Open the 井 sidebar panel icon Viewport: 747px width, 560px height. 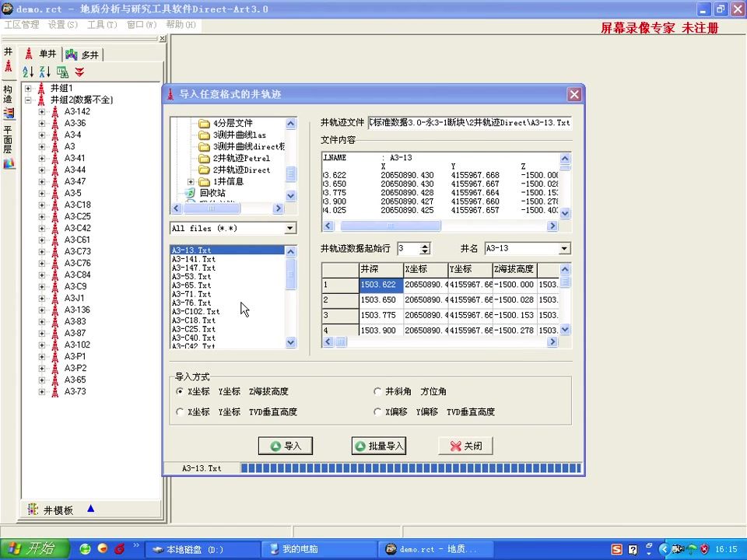click(8, 65)
